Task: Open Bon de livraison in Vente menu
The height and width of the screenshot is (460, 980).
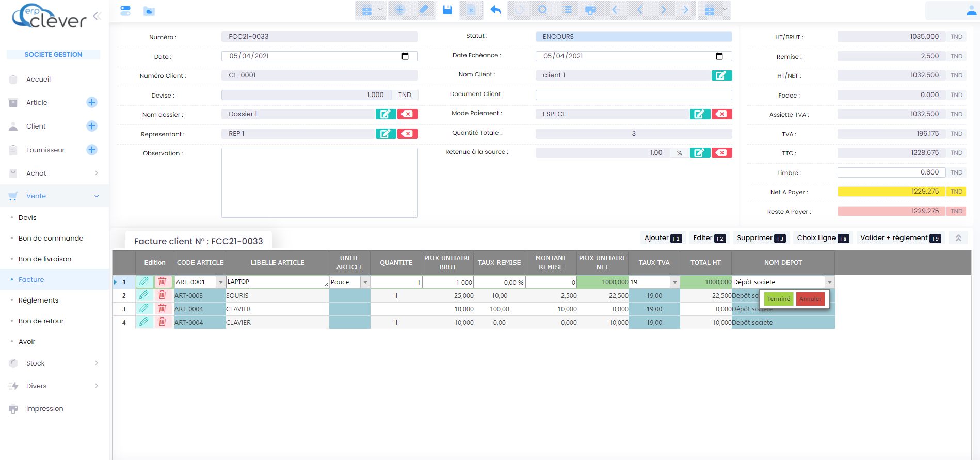Action: (45, 259)
